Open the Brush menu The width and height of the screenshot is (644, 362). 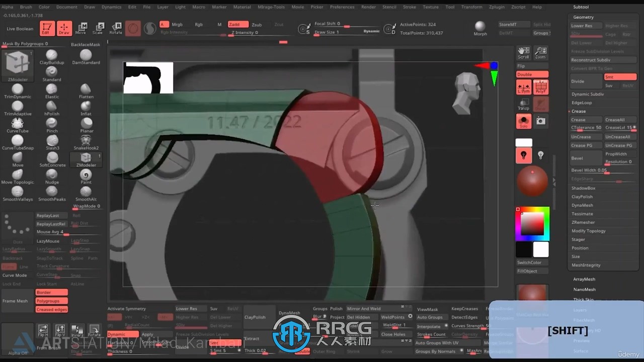(26, 7)
